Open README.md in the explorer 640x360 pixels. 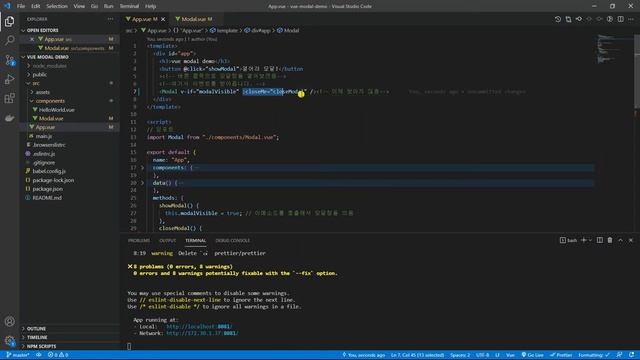click(x=47, y=198)
